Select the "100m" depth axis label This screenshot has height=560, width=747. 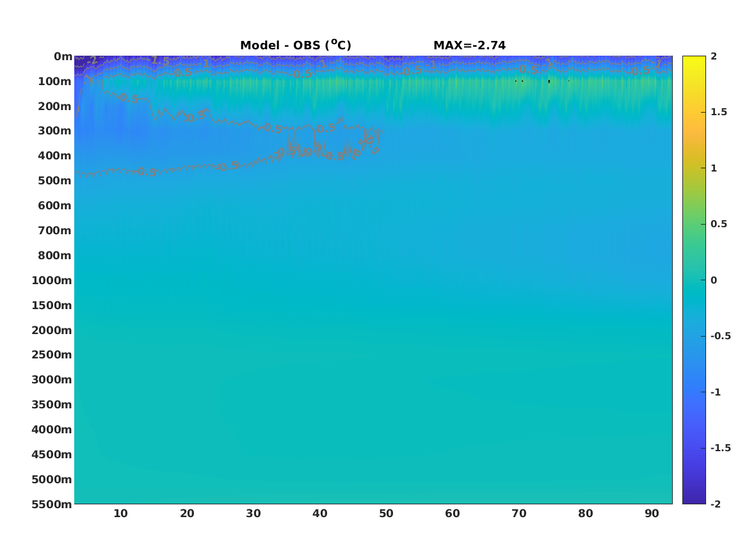55,81
